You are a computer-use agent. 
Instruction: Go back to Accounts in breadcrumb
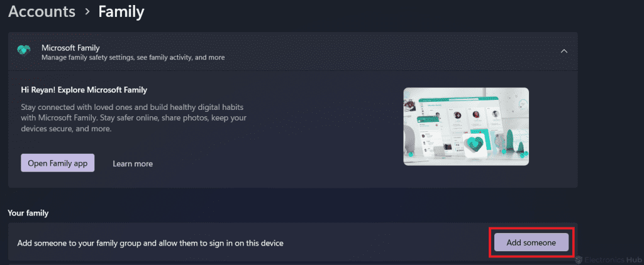click(x=42, y=11)
